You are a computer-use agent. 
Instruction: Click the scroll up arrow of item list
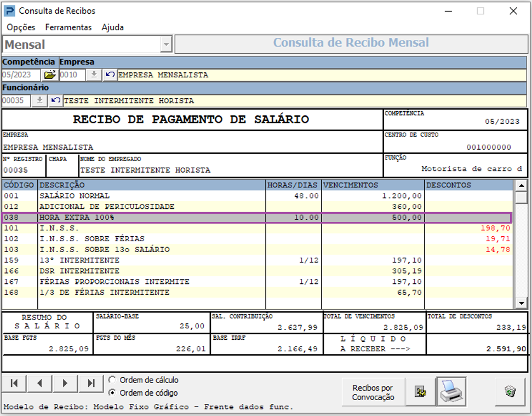521,186
